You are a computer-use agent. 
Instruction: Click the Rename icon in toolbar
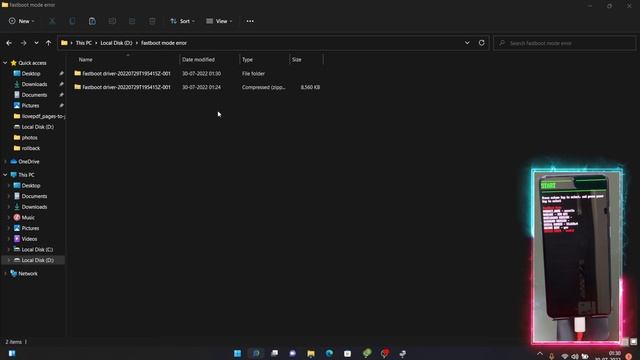[112, 21]
